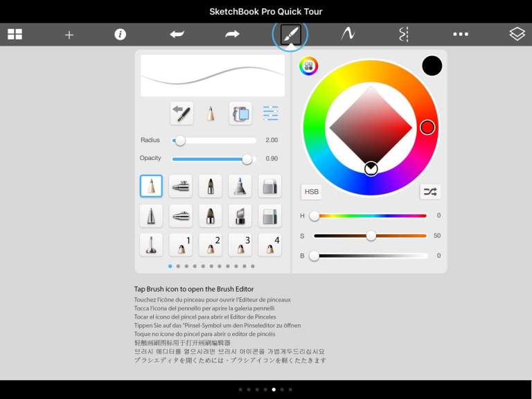Click the picker handle at diamond bottom
The image size is (532, 399).
pos(371,168)
